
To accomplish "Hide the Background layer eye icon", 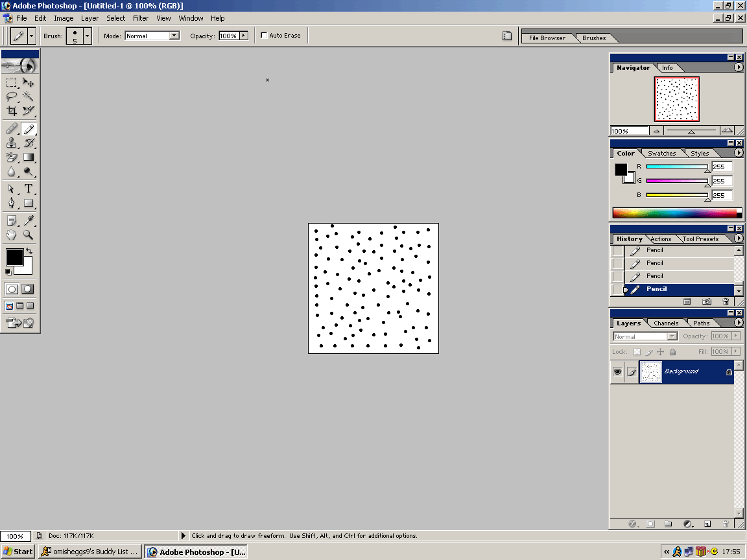I will tap(617, 371).
